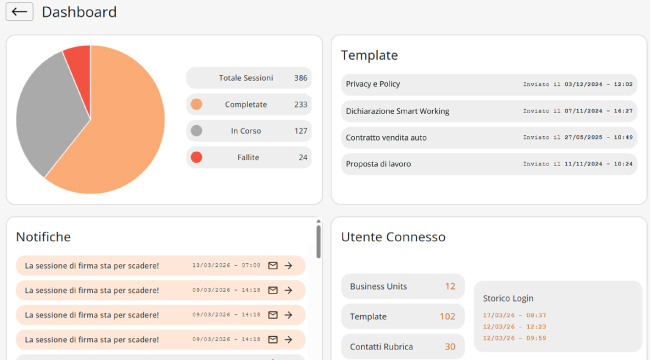Open the 13/03/2026 notification with its arrow
Screen dimensions: 650x360
(289, 265)
